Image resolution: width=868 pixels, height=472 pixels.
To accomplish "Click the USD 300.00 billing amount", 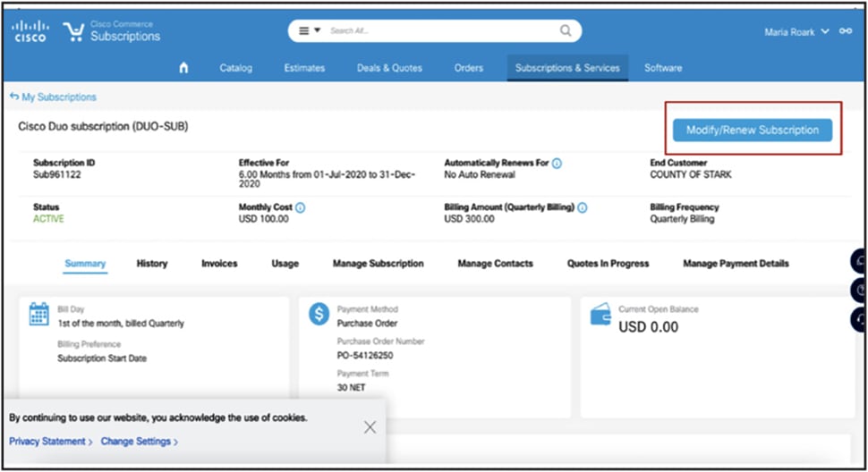I will tap(470, 219).
